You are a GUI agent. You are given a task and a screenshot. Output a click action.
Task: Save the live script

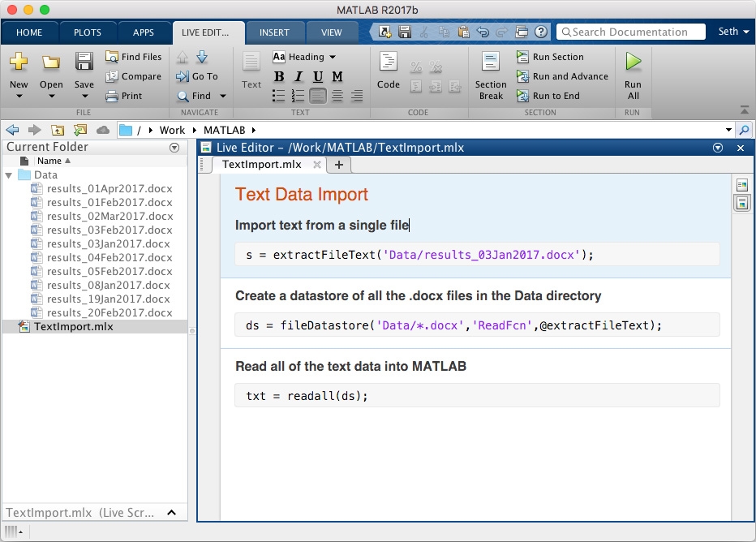point(84,69)
